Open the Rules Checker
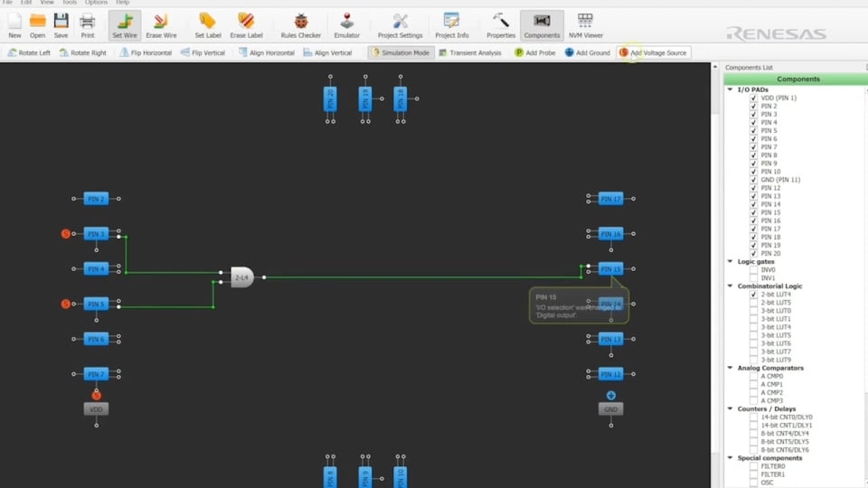The image size is (868, 488). 300,24
